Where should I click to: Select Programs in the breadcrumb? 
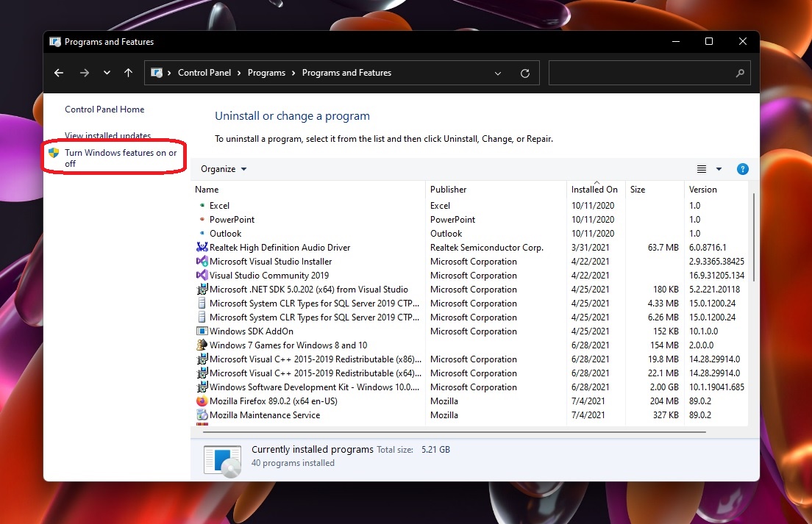266,73
